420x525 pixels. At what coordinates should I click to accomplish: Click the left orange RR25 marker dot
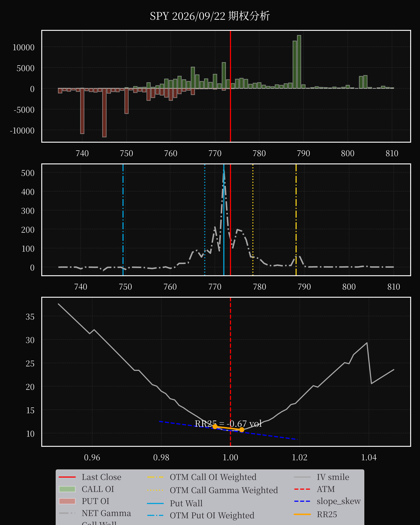tap(215, 426)
